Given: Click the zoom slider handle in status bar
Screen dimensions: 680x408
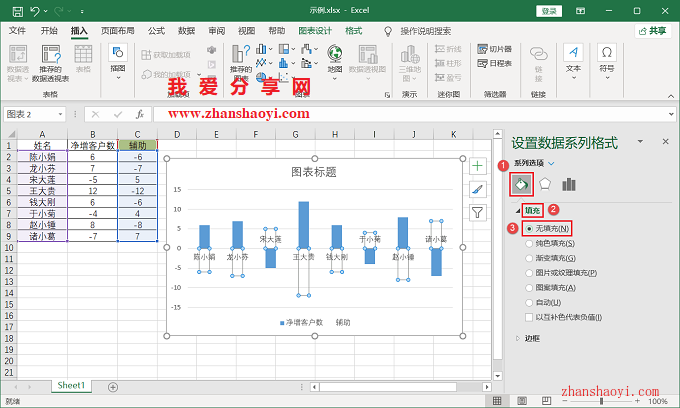Looking at the screenshot, I should [602, 401].
